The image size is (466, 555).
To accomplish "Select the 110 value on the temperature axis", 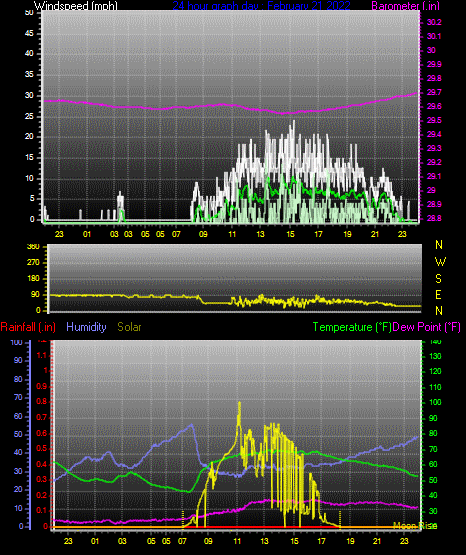I will click(435, 387).
